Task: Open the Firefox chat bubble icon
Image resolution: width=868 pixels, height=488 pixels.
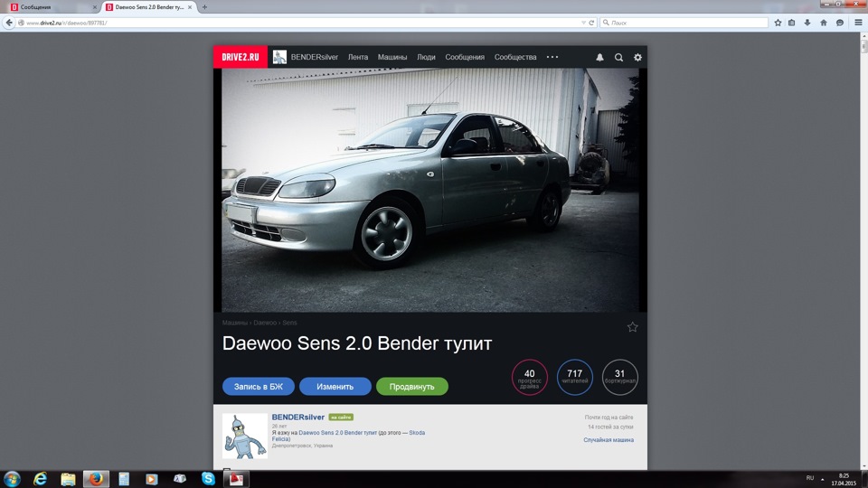Action: pos(840,23)
